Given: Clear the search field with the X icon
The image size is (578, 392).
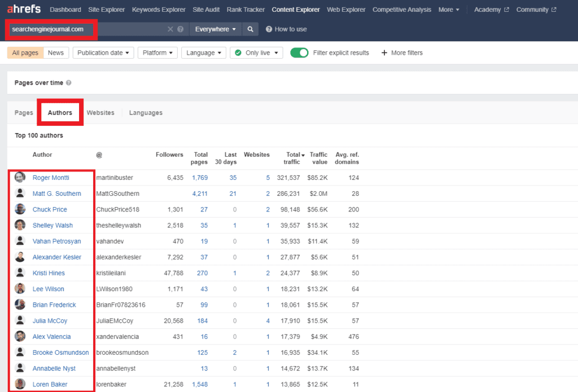Looking at the screenshot, I should pos(170,29).
